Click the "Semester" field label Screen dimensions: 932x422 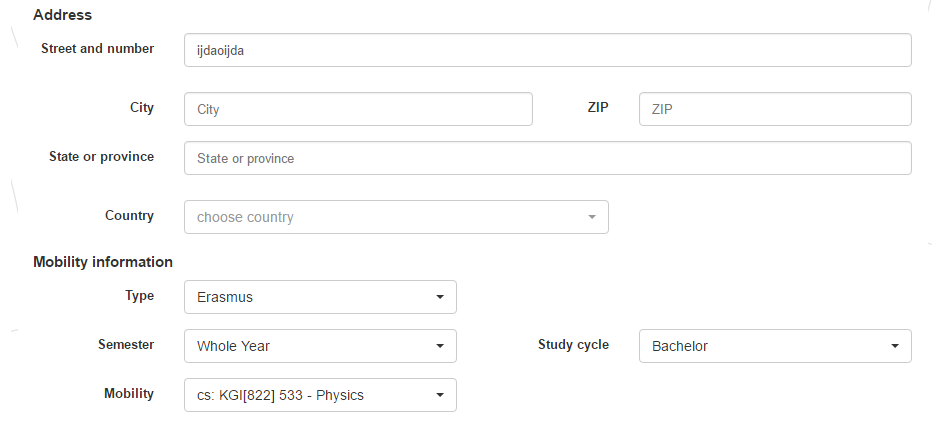pyautogui.click(x=126, y=344)
